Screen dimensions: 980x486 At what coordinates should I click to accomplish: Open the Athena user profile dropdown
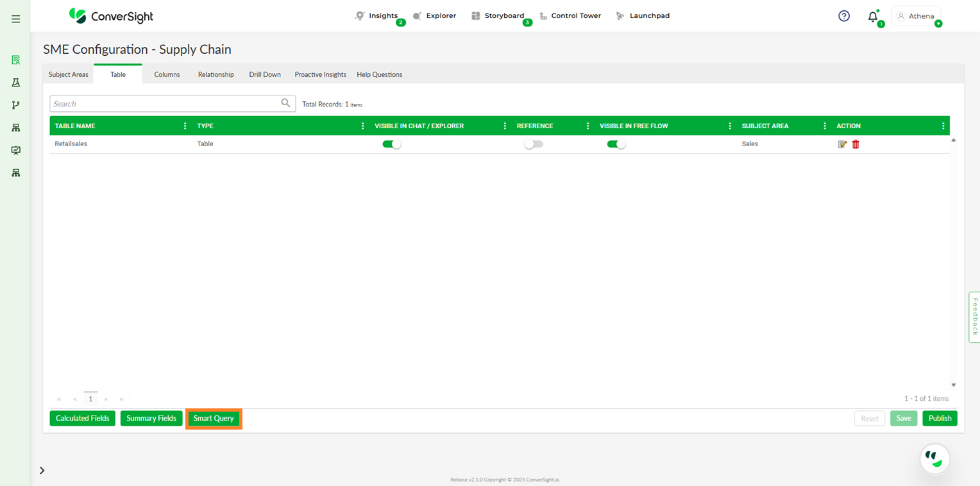click(x=917, y=17)
